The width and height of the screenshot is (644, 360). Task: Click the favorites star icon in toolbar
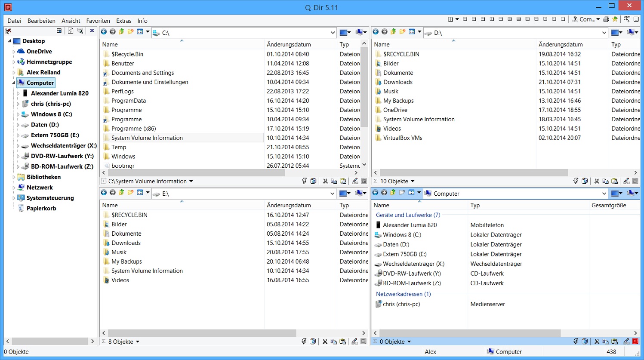[x=615, y=19]
